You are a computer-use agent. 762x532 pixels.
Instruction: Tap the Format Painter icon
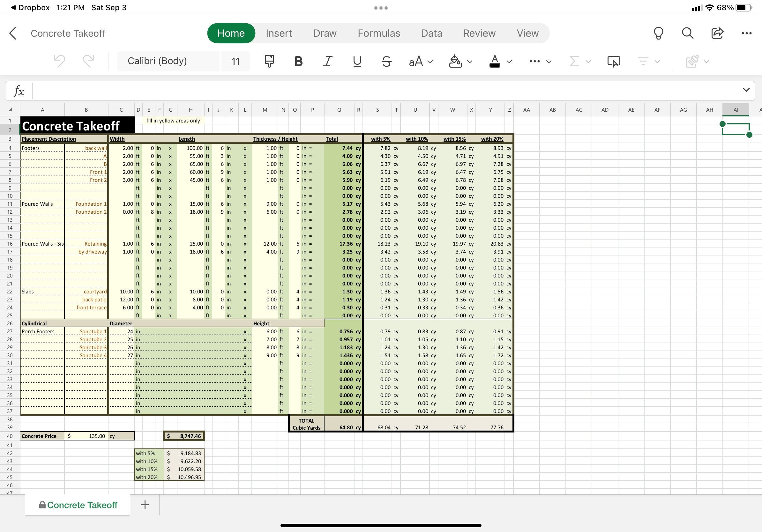(x=269, y=61)
